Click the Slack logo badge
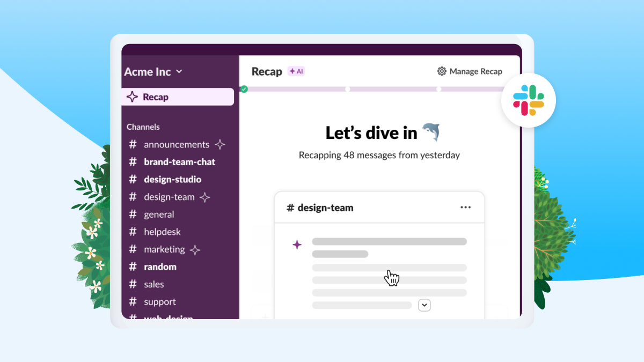 click(x=528, y=101)
